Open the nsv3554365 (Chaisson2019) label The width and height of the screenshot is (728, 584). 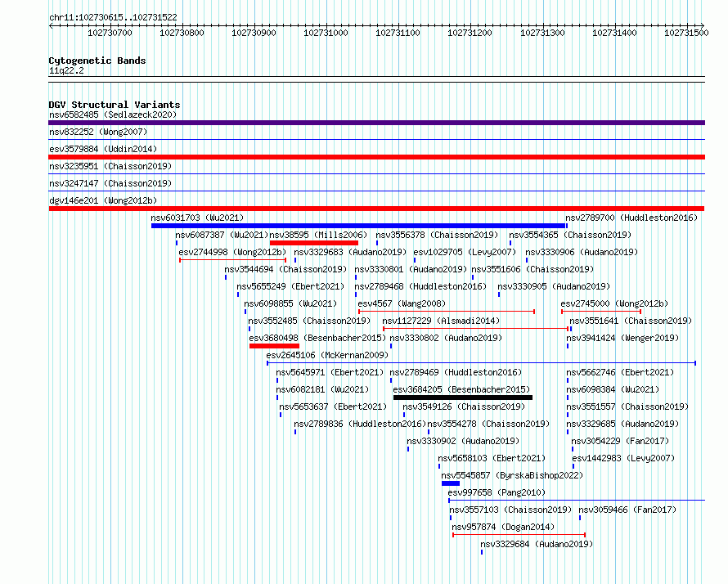pyautogui.click(x=570, y=235)
